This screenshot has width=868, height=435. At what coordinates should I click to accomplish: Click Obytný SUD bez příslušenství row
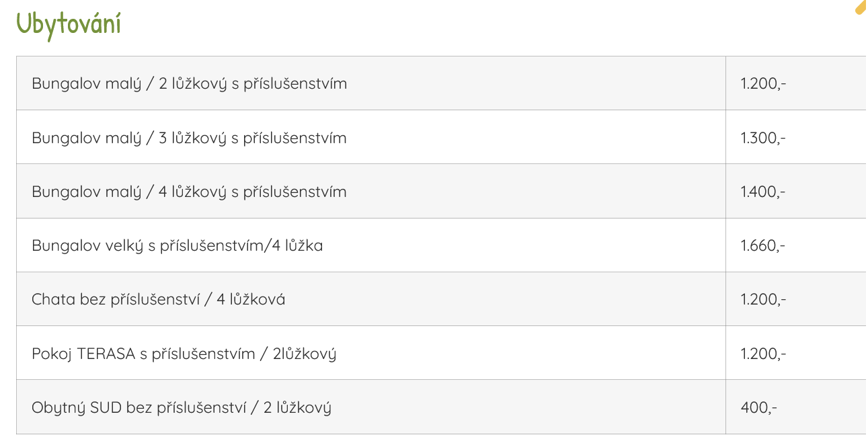(441, 407)
